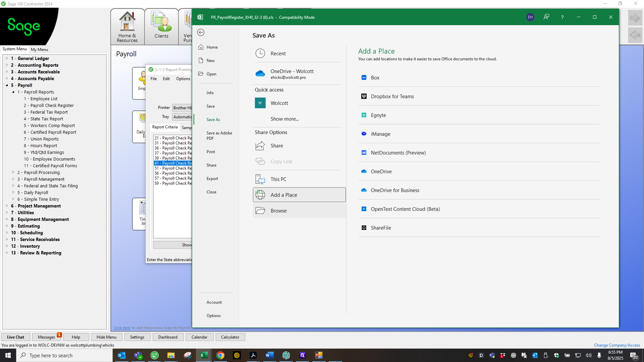
Task: Click Sage forward navigation arrow
Action: coord(635,18)
